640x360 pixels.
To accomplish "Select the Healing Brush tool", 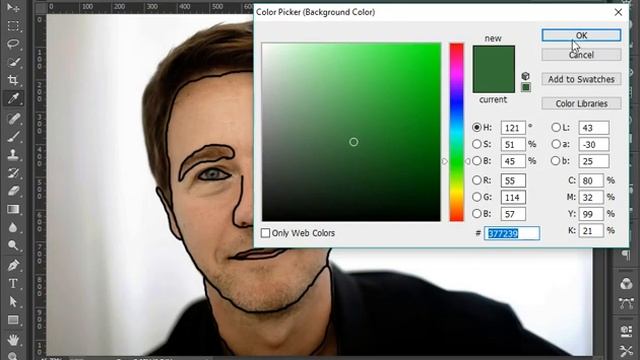I will tap(13, 119).
